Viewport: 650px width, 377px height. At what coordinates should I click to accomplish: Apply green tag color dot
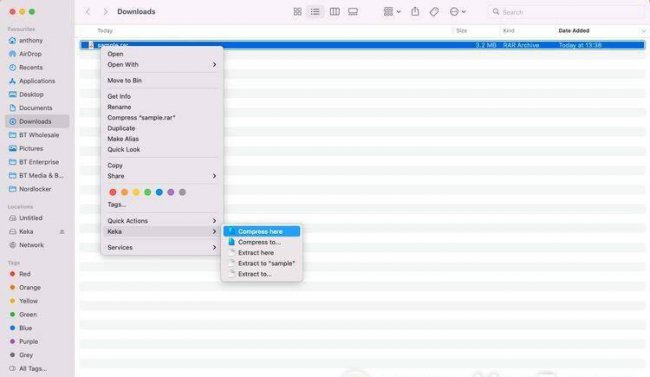148,192
